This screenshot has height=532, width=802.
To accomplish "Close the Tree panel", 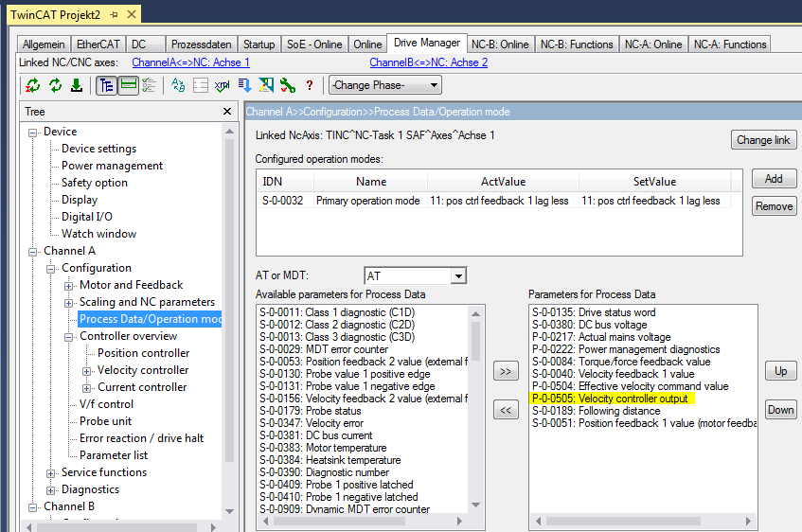I will point(227,111).
